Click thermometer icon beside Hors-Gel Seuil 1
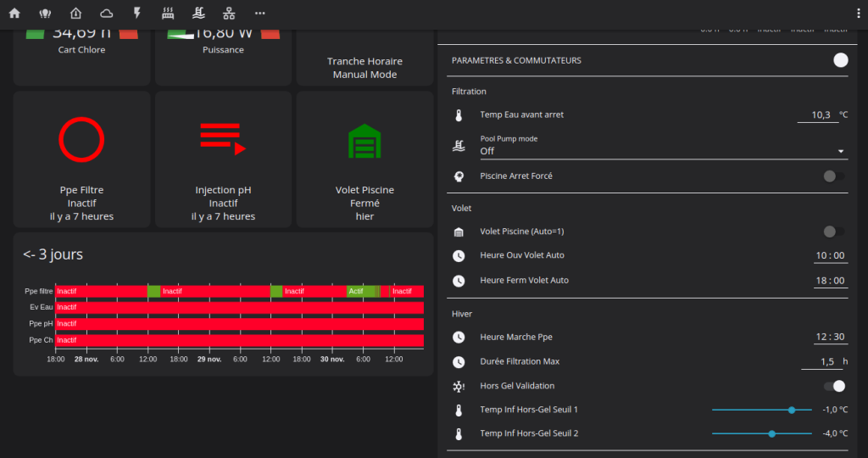 [459, 411]
